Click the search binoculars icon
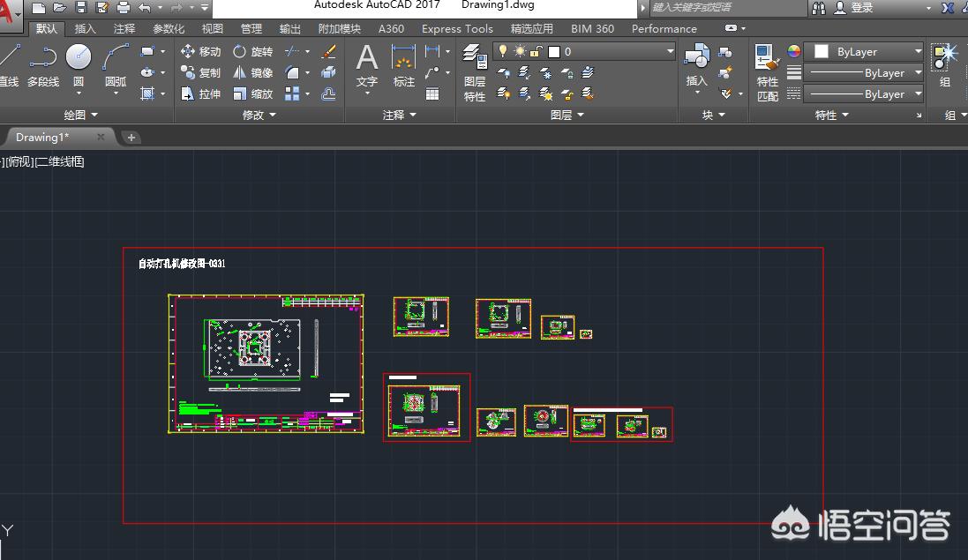968x560 pixels. pyautogui.click(x=819, y=7)
